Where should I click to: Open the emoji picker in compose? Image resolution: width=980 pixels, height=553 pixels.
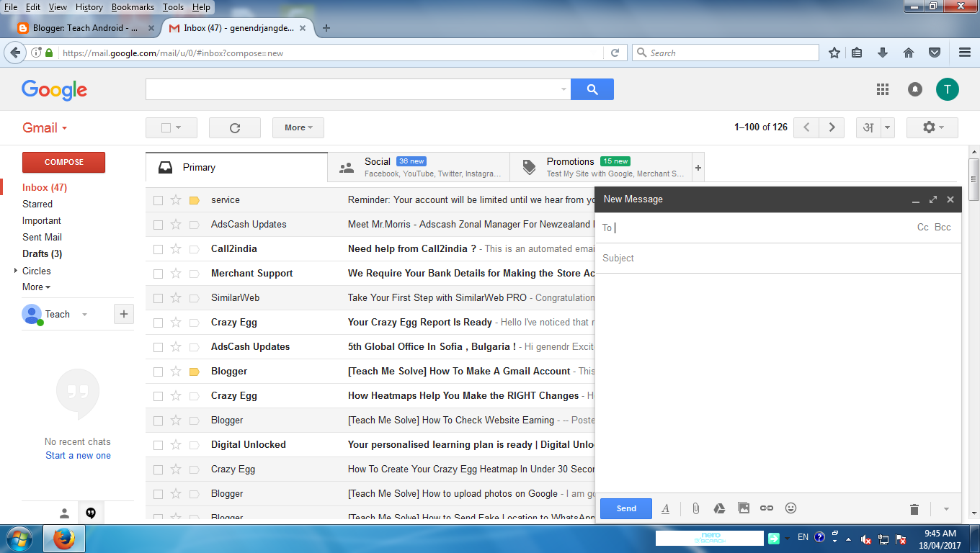(x=790, y=508)
